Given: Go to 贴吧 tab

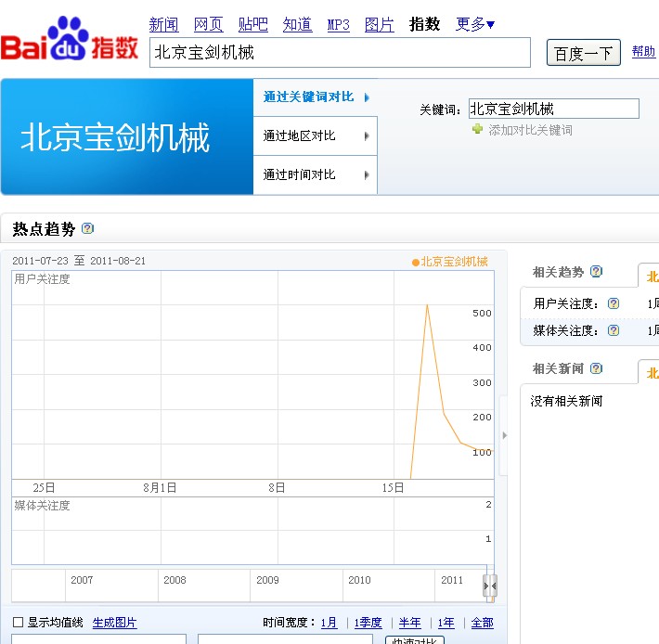Looking at the screenshot, I should [253, 24].
